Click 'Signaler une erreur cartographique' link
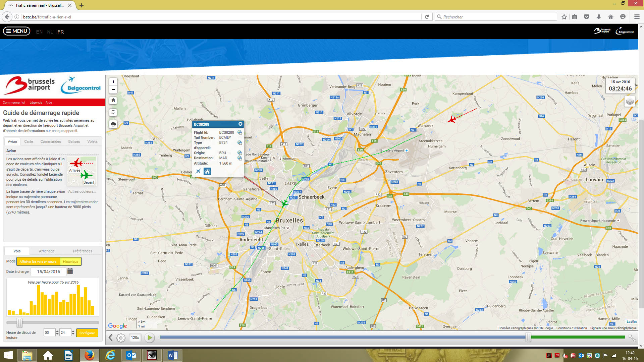This screenshot has width=644, height=362. 613,328
